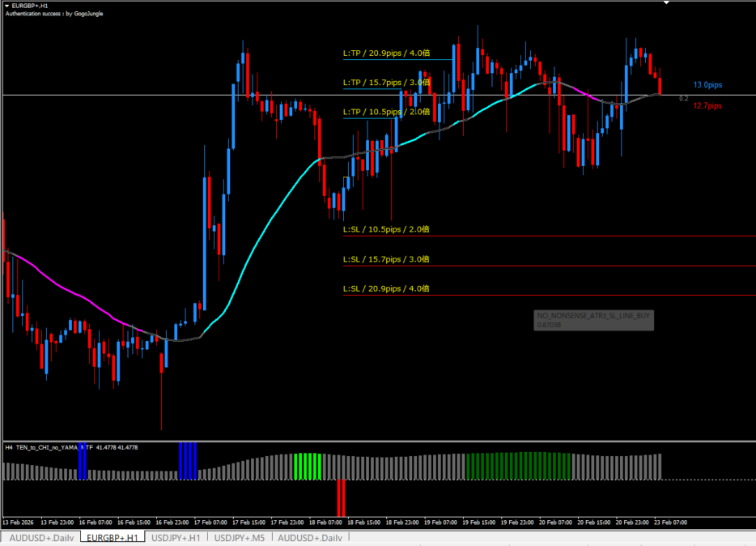The height and width of the screenshot is (546, 756).
Task: Select the L:SL 15.7pips stop-loss label
Action: tap(385, 259)
